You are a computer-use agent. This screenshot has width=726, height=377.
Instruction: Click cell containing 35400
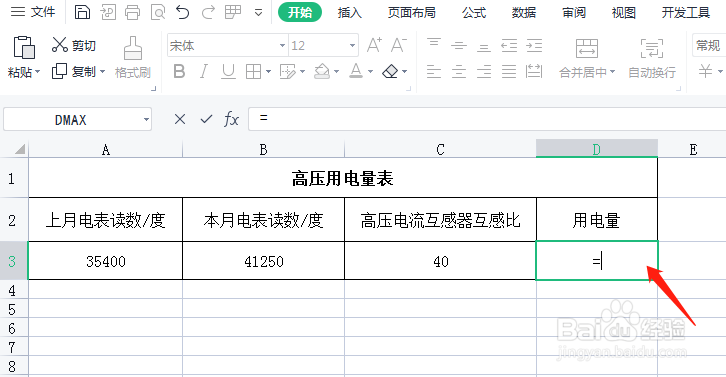tap(106, 261)
